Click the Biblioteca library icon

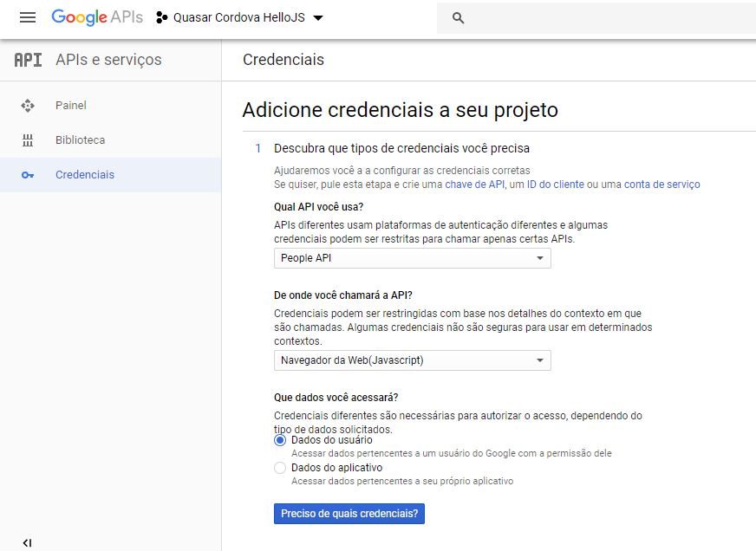coord(28,140)
